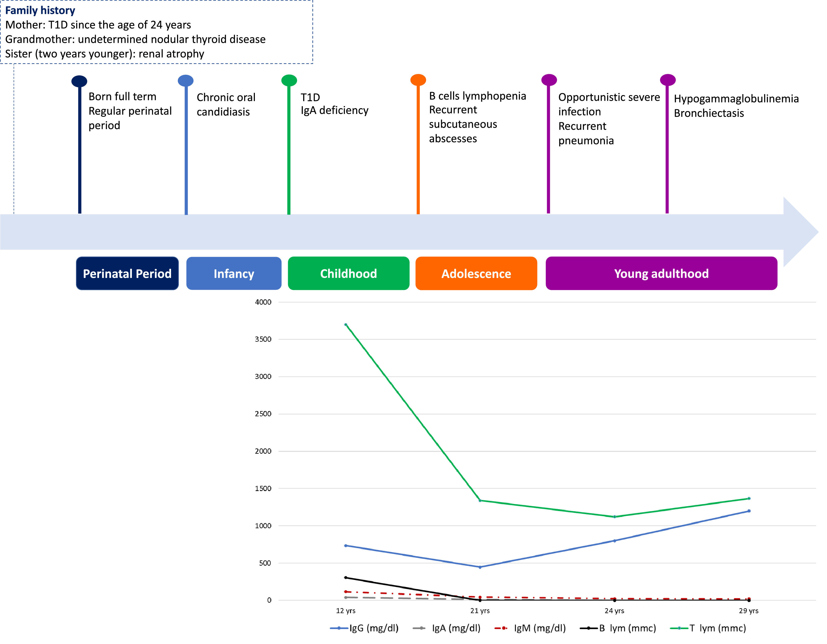Click the Hypogammaglobulinemia Bronchiectasis event text
This screenshot has width=827, height=644.
(x=736, y=106)
